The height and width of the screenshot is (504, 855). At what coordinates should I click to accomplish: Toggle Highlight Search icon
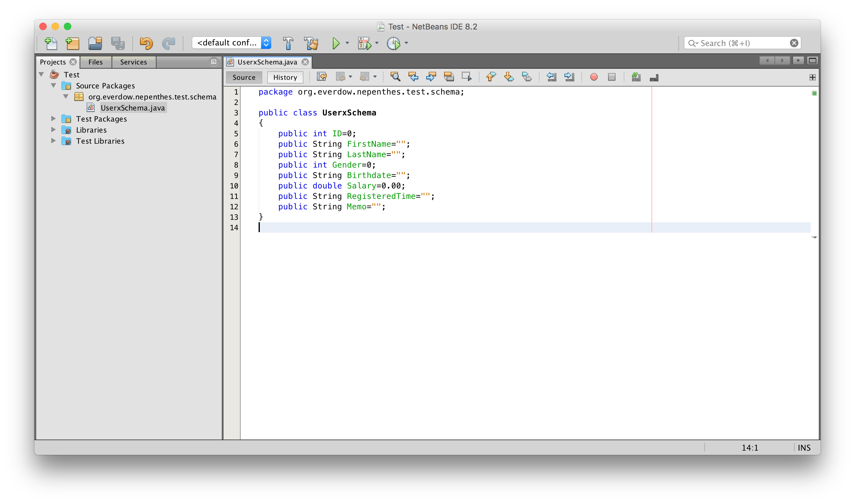tap(449, 77)
